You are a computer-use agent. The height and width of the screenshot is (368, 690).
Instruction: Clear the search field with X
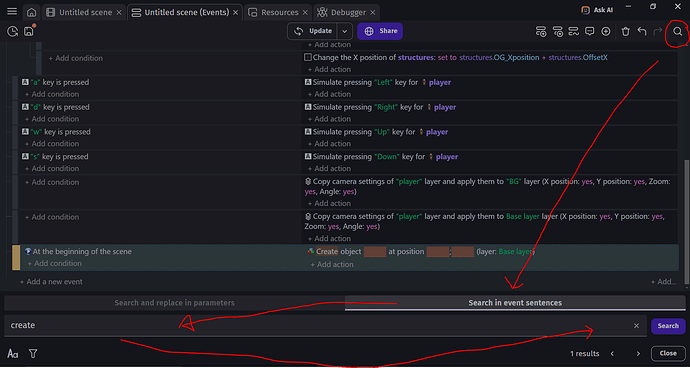point(636,326)
